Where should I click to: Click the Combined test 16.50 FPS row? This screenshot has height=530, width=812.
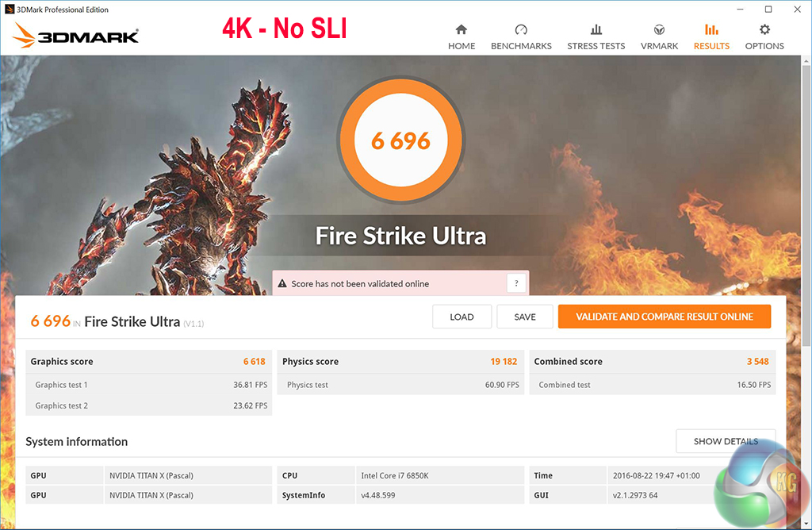pyautogui.click(x=653, y=385)
